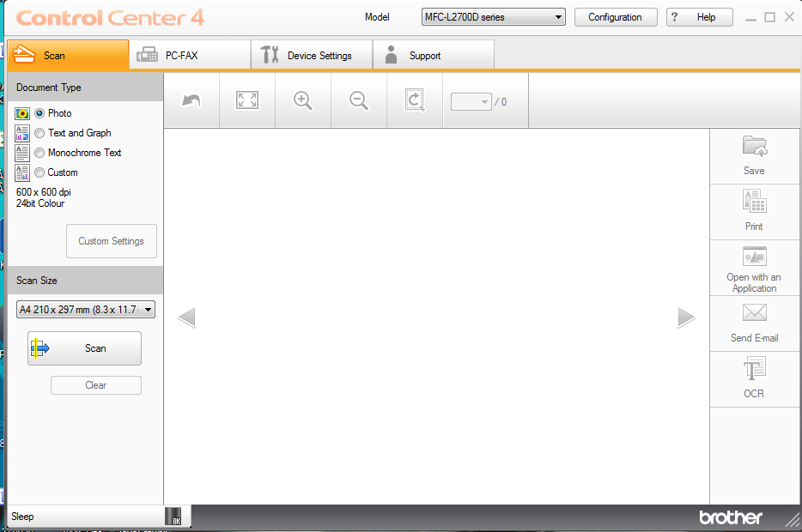802x532 pixels.
Task: Select the Custom document type option
Action: [39, 172]
